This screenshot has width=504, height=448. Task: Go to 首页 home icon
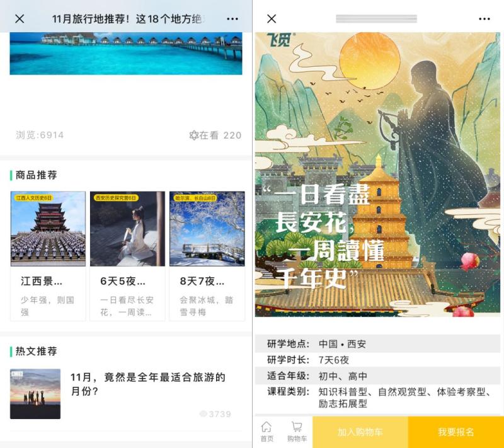(266, 432)
